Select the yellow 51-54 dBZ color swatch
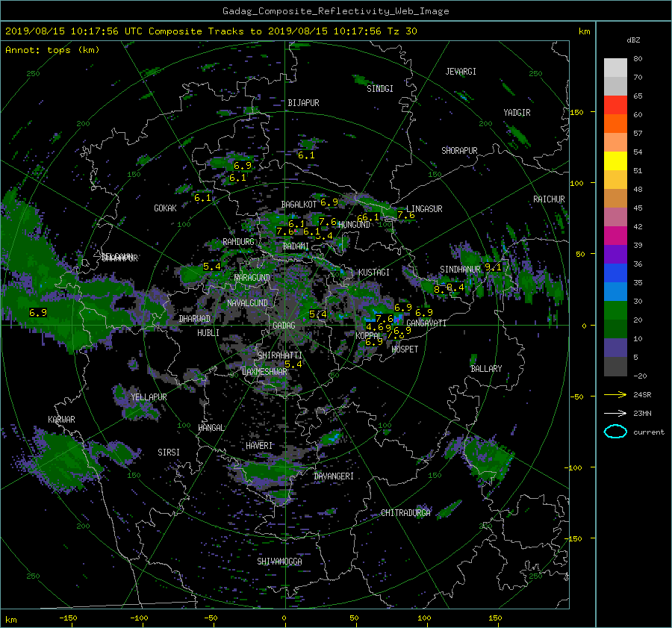Screen dimensions: 672x628 [x=615, y=161]
